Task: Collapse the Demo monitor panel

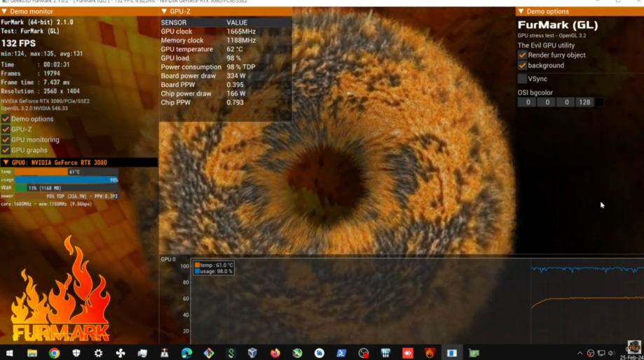Action: [x=4, y=11]
